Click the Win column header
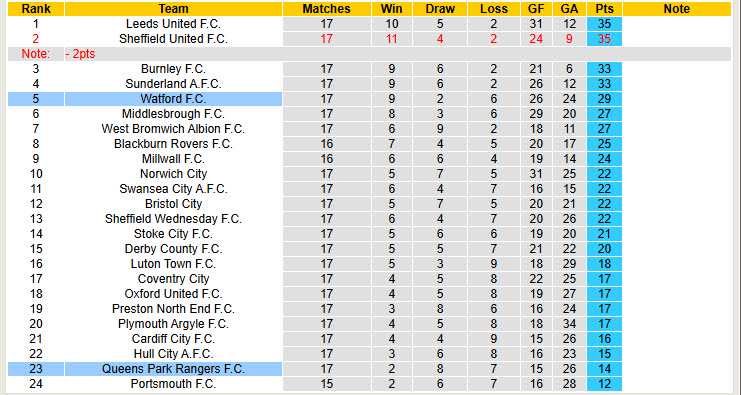The image size is (741, 395). click(x=392, y=9)
